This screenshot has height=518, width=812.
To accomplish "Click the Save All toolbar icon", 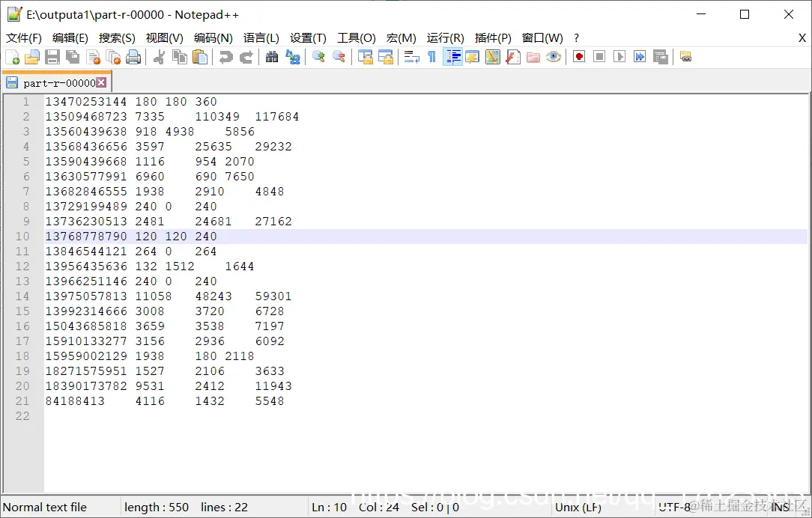I will (73, 57).
